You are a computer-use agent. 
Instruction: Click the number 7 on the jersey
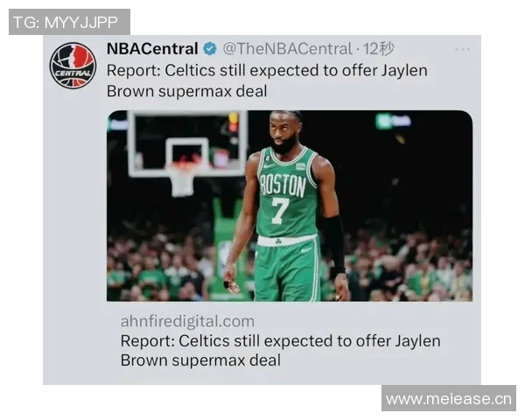(279, 210)
